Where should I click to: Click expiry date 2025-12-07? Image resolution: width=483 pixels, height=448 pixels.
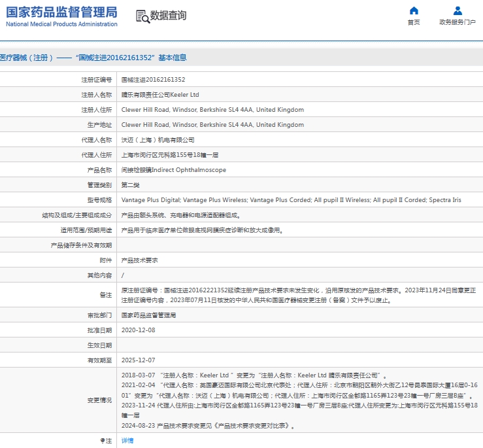(139, 360)
